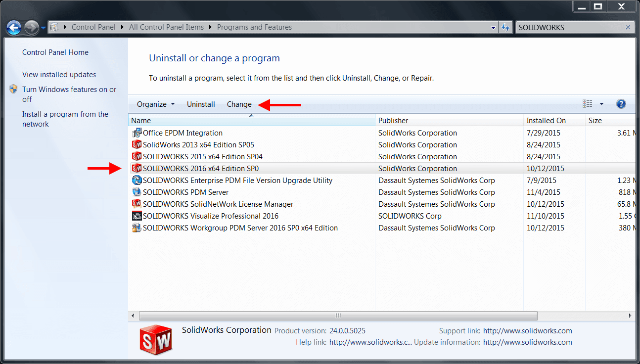640x364 pixels.
Task: Select the SOLIDWORKS Visualize Professional 2016 icon
Action: click(x=137, y=216)
